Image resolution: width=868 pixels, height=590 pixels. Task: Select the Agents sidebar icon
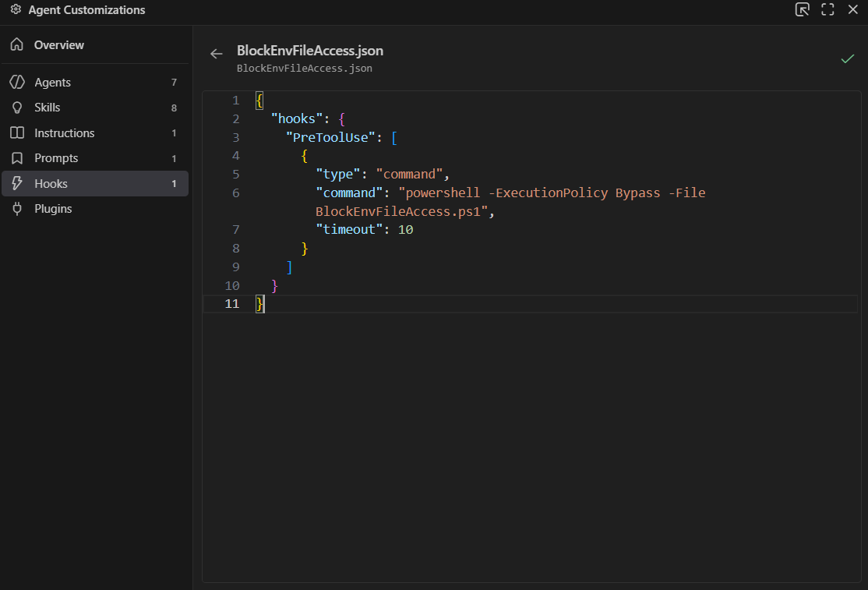17,82
